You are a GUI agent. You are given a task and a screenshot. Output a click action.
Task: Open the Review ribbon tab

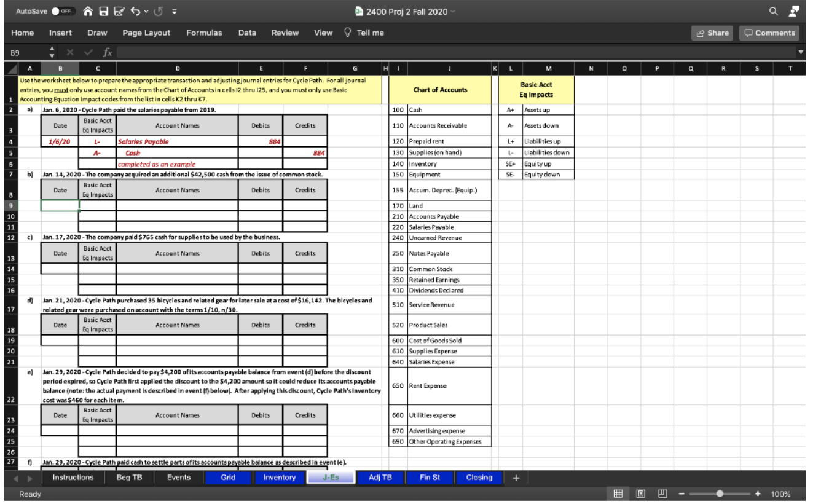pyautogui.click(x=285, y=33)
